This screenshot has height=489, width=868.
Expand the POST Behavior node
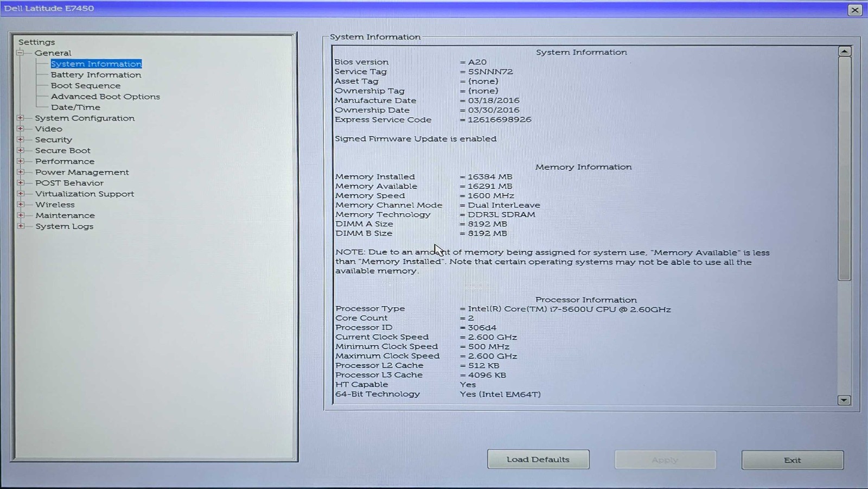coord(20,183)
